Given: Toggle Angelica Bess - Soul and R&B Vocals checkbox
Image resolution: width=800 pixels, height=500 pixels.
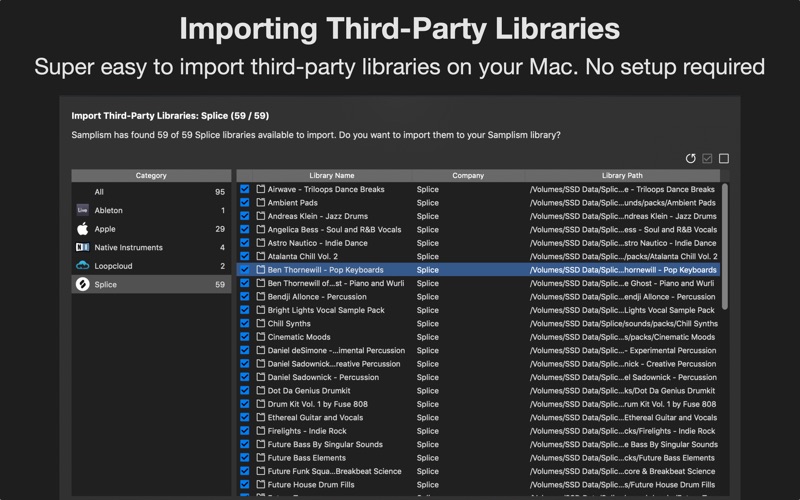Looking at the screenshot, I should (x=245, y=230).
